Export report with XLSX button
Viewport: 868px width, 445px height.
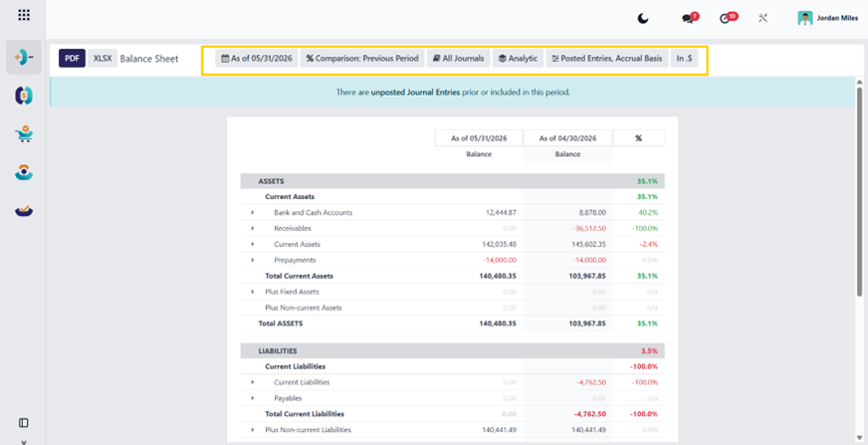(x=103, y=58)
